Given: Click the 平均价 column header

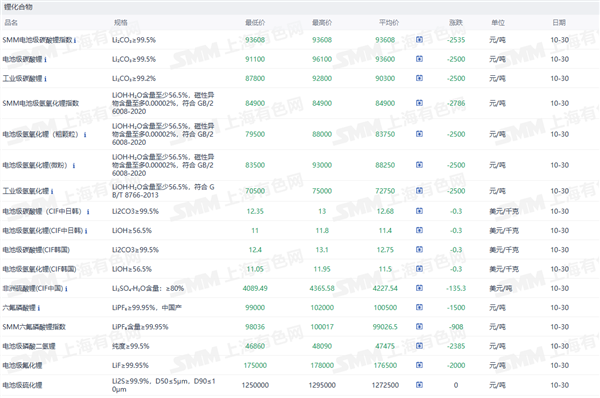Looking at the screenshot, I should point(389,23).
